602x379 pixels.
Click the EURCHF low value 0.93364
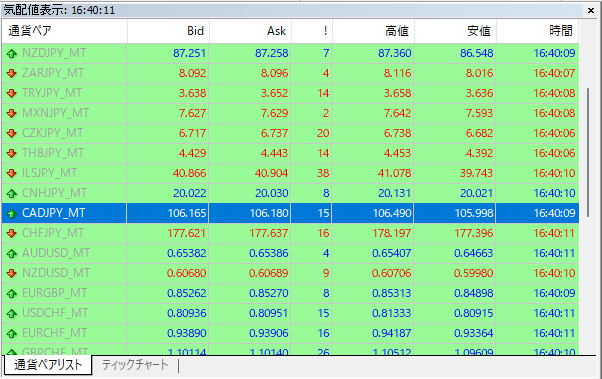474,333
